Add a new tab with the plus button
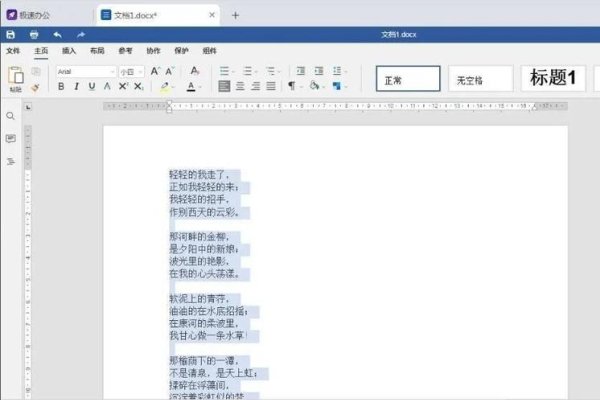600x400 pixels. pos(235,15)
